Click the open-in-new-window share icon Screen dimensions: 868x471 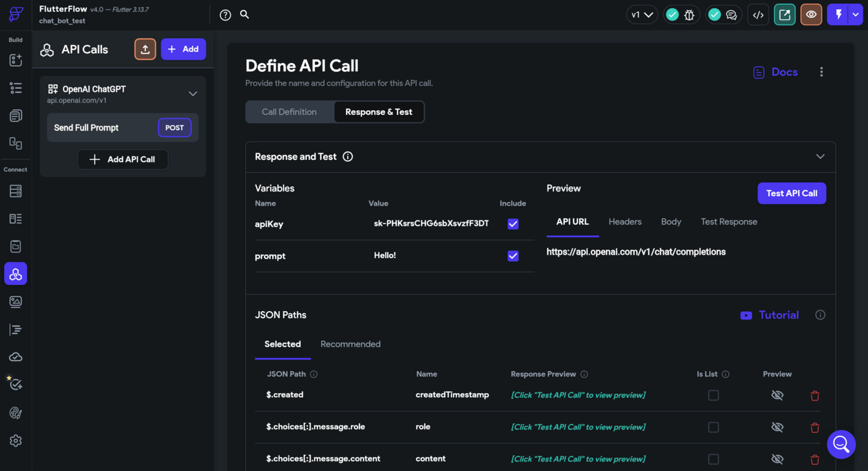click(x=785, y=15)
